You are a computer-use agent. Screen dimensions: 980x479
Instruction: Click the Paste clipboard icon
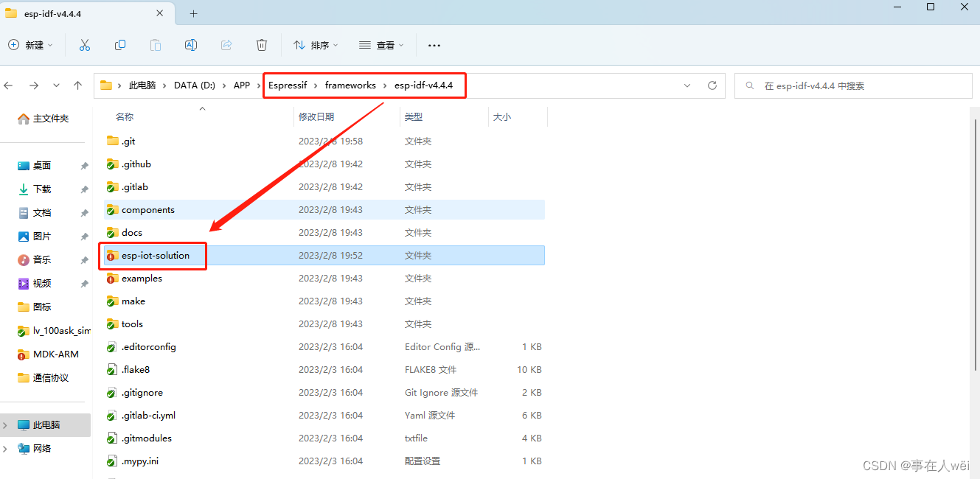pos(156,45)
